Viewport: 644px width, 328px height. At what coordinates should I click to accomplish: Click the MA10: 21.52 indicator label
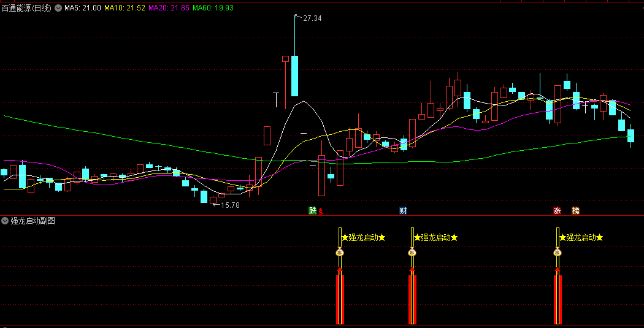[125, 8]
